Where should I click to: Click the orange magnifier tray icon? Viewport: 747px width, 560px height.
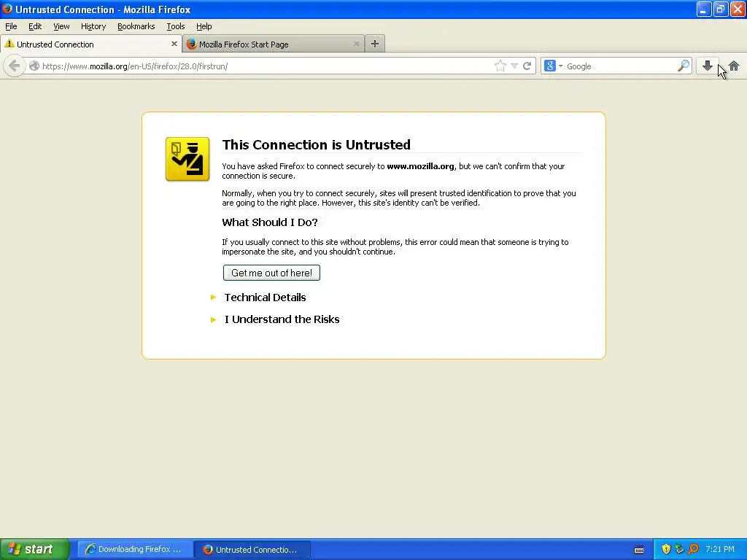(693, 549)
